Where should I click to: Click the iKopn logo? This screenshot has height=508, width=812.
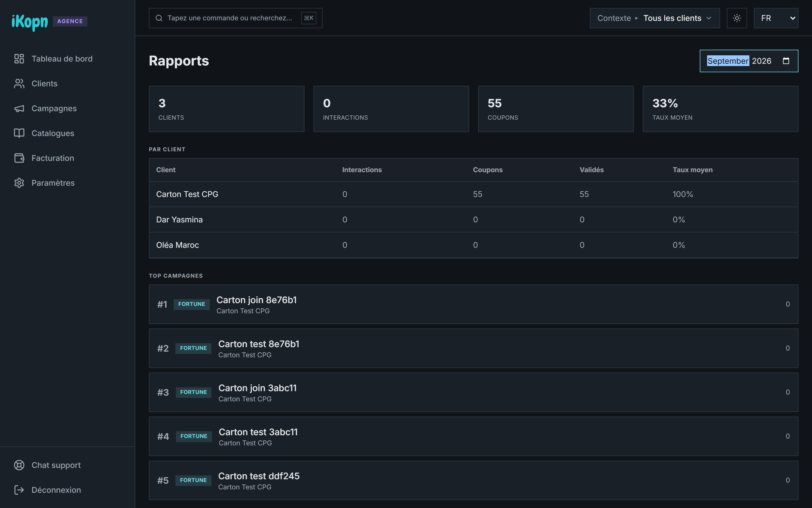(x=30, y=22)
